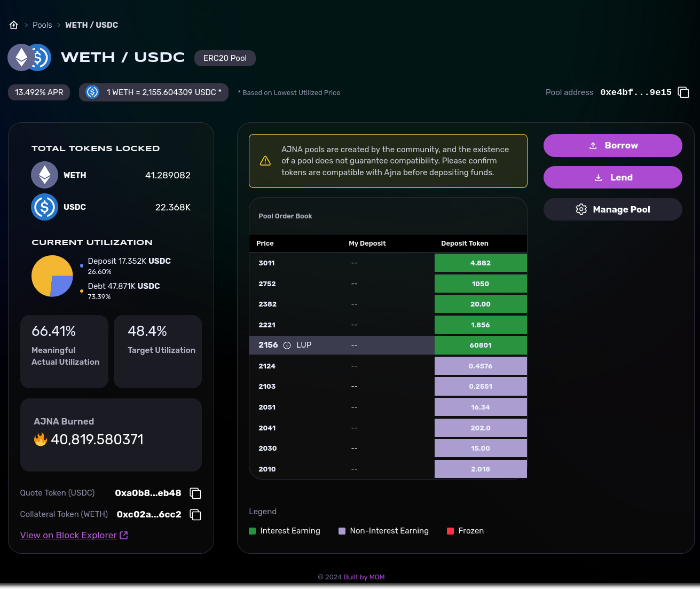Click the USDC locked amount 22.368K
Viewport: 700px width, 589px height.
click(173, 207)
